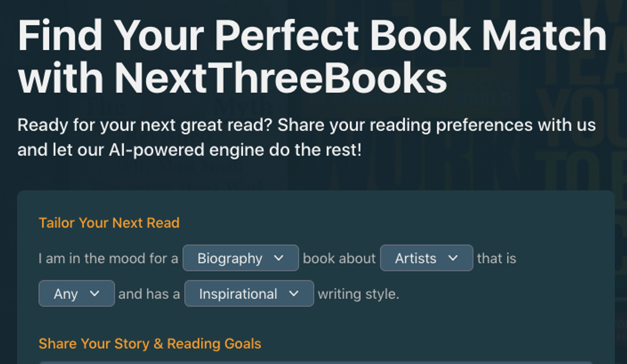Click the chevron arrow beside Biography

coord(279,258)
